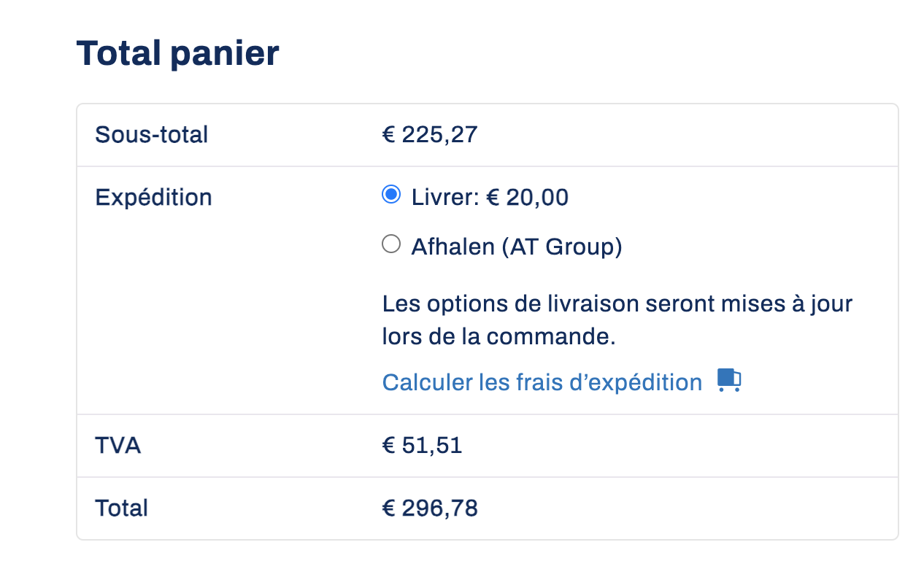Click the 'TVA' row label
The height and width of the screenshot is (569, 924).
[x=118, y=446]
